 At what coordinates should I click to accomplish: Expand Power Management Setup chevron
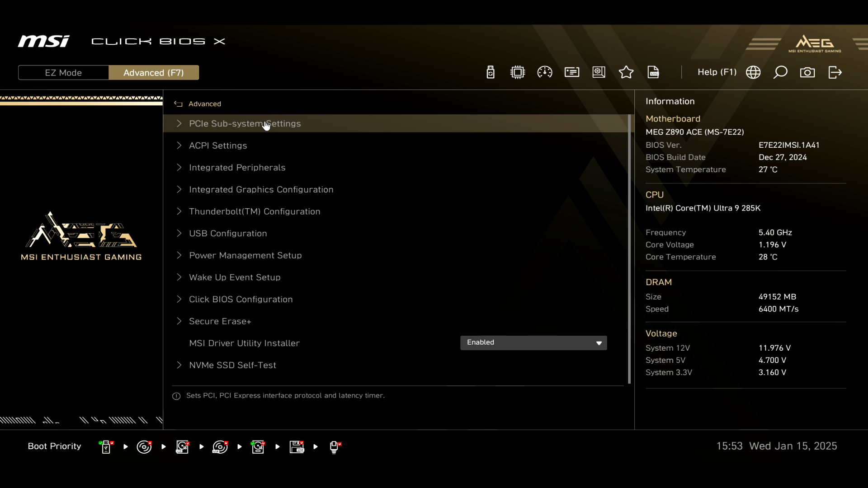(x=179, y=255)
